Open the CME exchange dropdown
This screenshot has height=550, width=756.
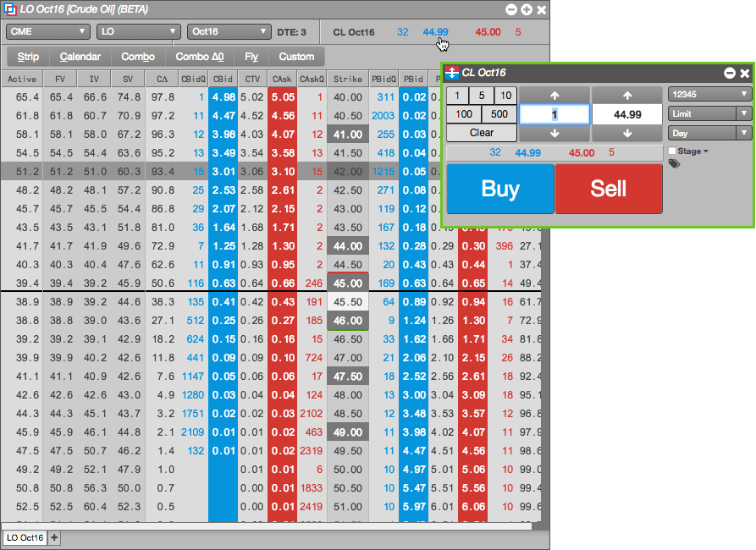point(47,32)
